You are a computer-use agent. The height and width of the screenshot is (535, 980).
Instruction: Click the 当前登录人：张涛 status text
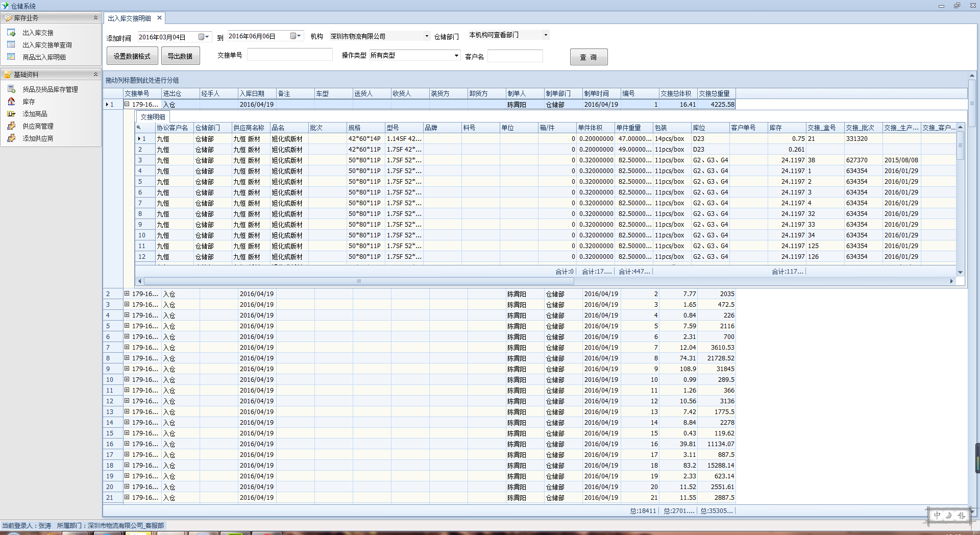pyautogui.click(x=27, y=525)
